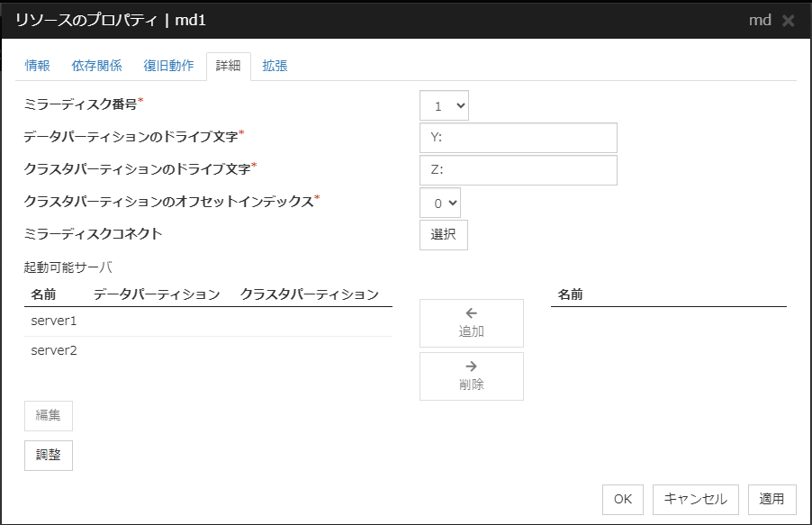
Task: Switch to the 情報 tab
Action: point(36,66)
